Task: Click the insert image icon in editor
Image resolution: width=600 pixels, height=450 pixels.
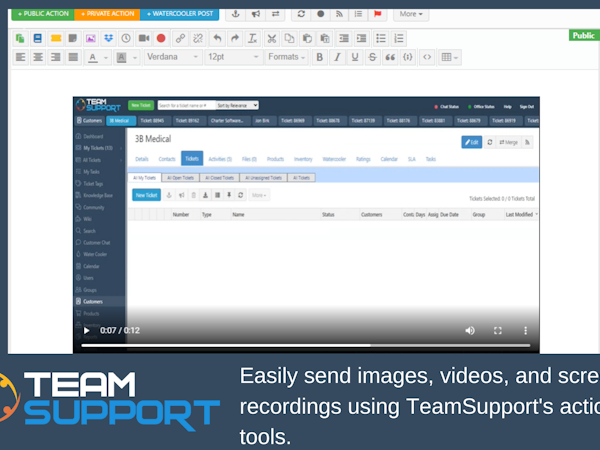Action: (x=91, y=38)
